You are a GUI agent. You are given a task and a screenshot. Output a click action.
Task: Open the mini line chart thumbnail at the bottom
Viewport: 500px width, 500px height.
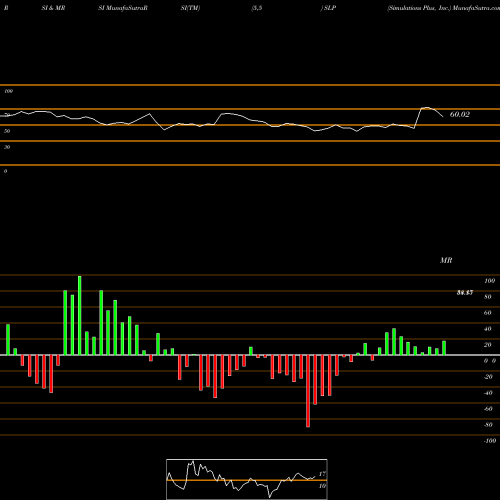point(247,479)
